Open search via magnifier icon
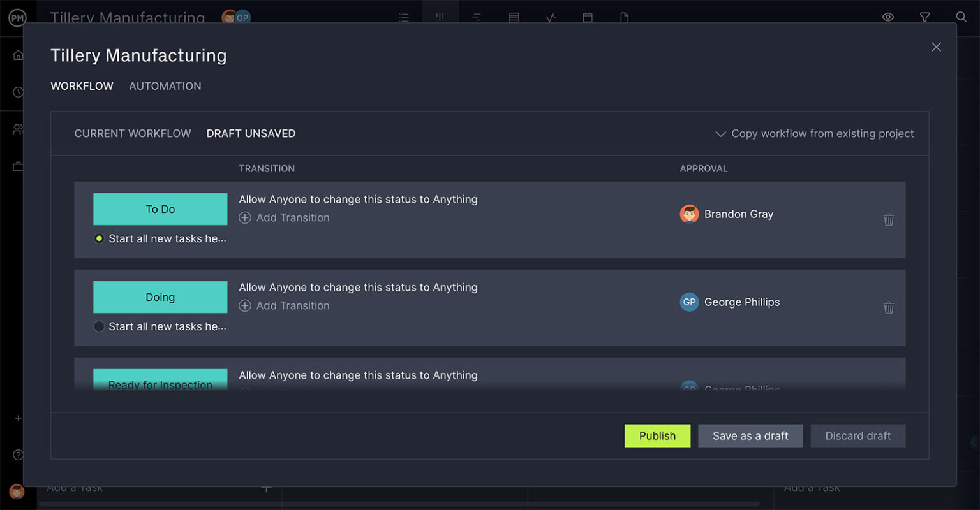 pyautogui.click(x=961, y=17)
